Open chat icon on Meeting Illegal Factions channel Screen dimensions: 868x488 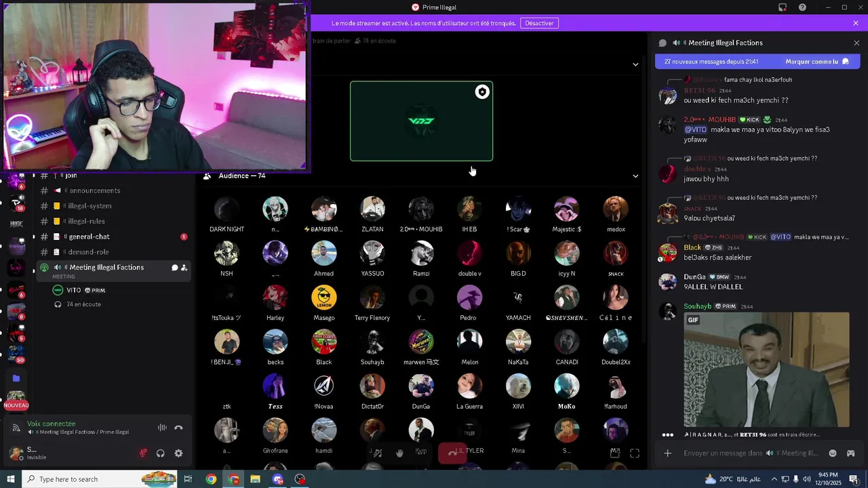coord(174,268)
